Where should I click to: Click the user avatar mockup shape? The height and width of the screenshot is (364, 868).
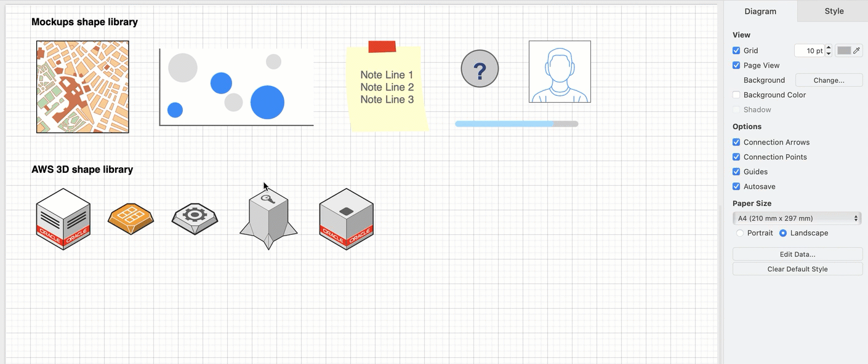point(559,71)
